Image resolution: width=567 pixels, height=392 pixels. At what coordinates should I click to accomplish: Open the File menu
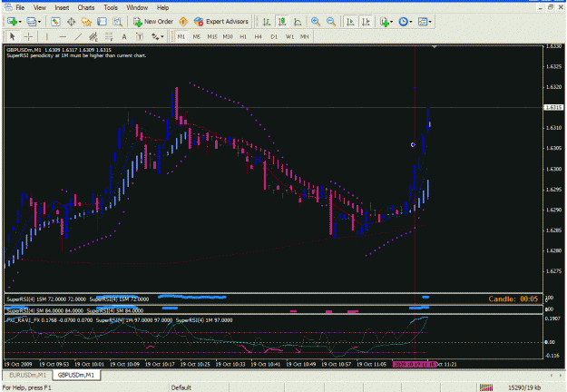20,7
